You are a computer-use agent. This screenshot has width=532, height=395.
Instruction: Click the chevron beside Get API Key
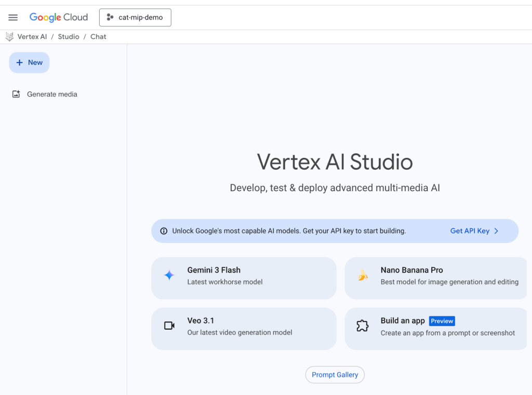[496, 231]
